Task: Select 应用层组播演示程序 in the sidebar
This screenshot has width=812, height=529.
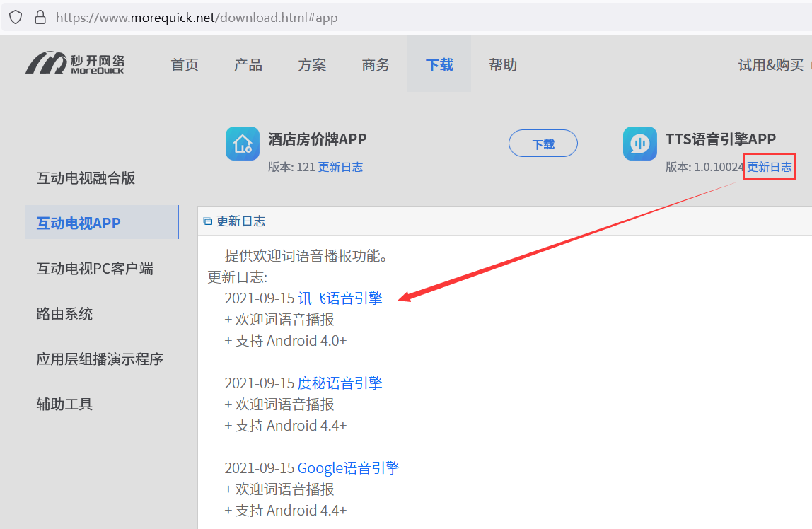Action: coord(100,359)
